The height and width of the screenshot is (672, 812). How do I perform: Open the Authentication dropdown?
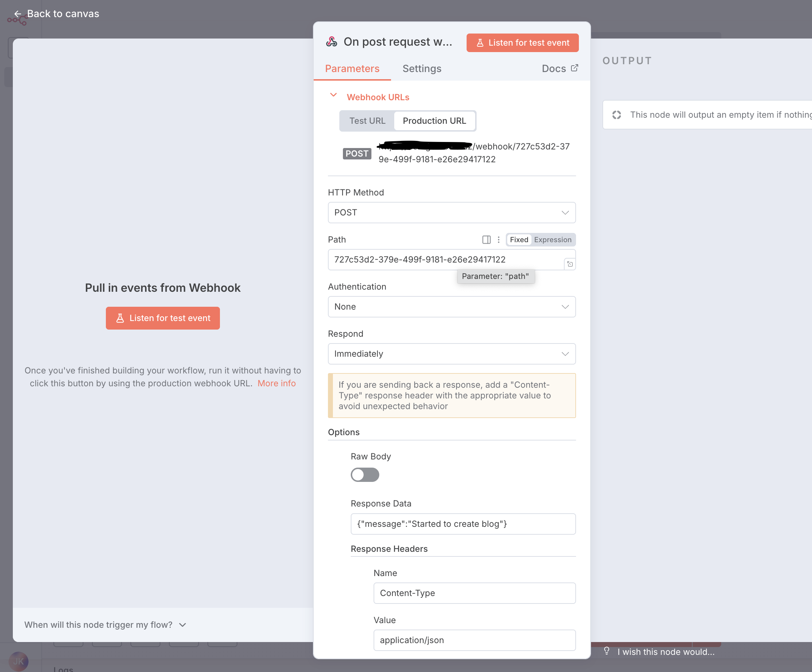451,307
